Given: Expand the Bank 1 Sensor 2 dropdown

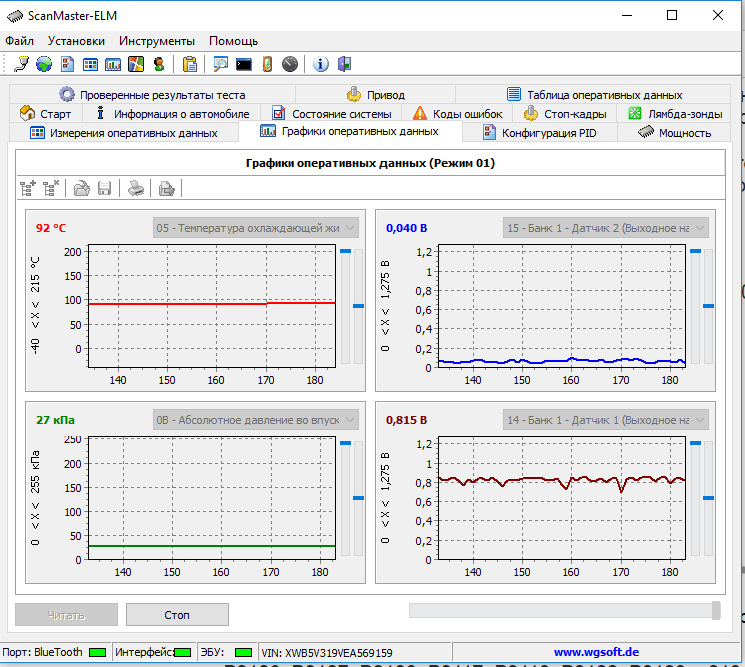Looking at the screenshot, I should [x=606, y=228].
